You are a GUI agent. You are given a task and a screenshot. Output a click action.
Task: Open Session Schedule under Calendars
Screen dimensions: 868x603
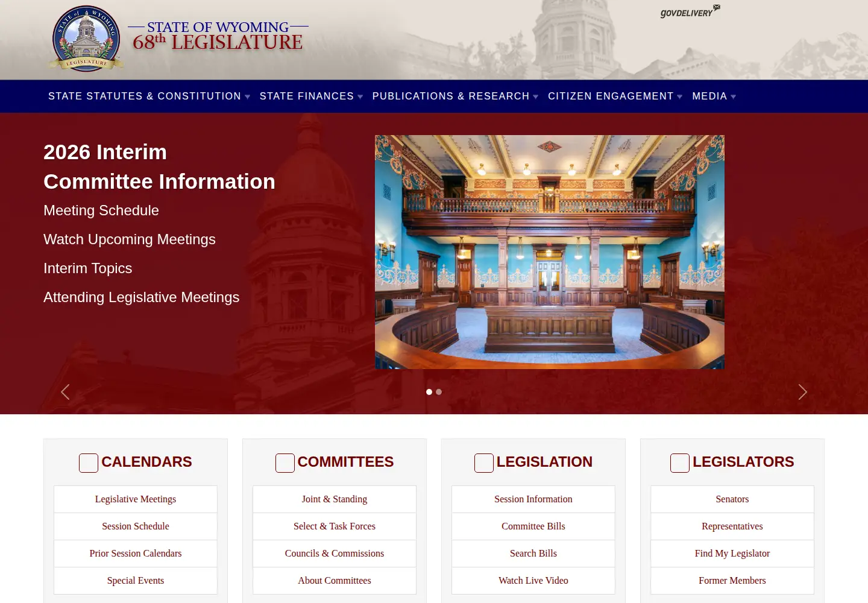click(136, 526)
